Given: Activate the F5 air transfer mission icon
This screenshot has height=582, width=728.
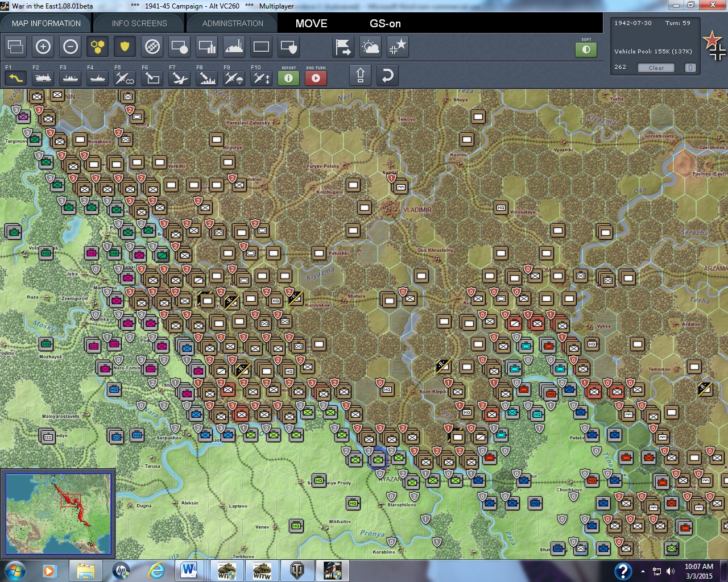Looking at the screenshot, I should coord(124,78).
